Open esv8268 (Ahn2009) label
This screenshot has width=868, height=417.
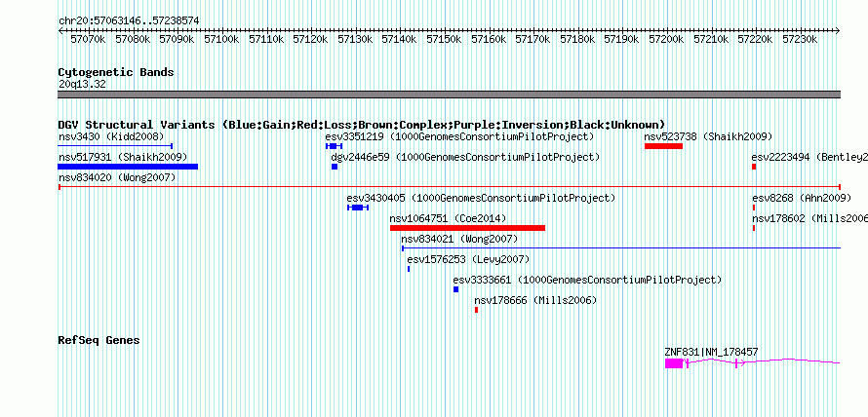coord(802,198)
